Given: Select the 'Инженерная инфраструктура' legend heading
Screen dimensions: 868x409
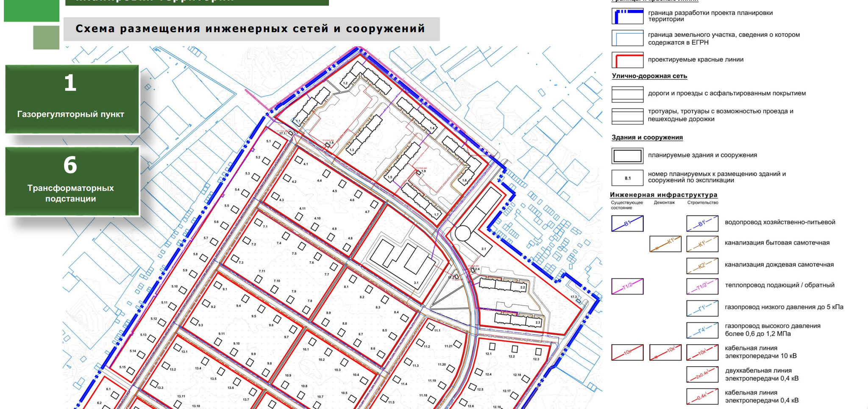Looking at the screenshot, I should coord(664,195).
